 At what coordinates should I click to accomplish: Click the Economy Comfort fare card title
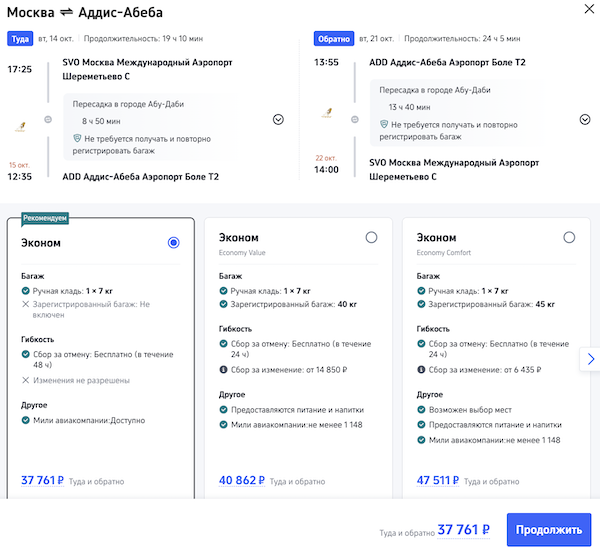[x=436, y=238]
